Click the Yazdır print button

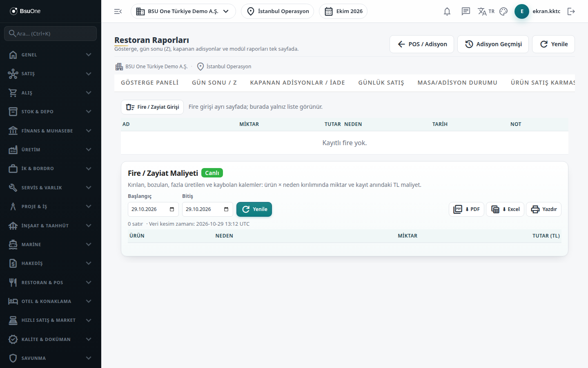pos(543,209)
